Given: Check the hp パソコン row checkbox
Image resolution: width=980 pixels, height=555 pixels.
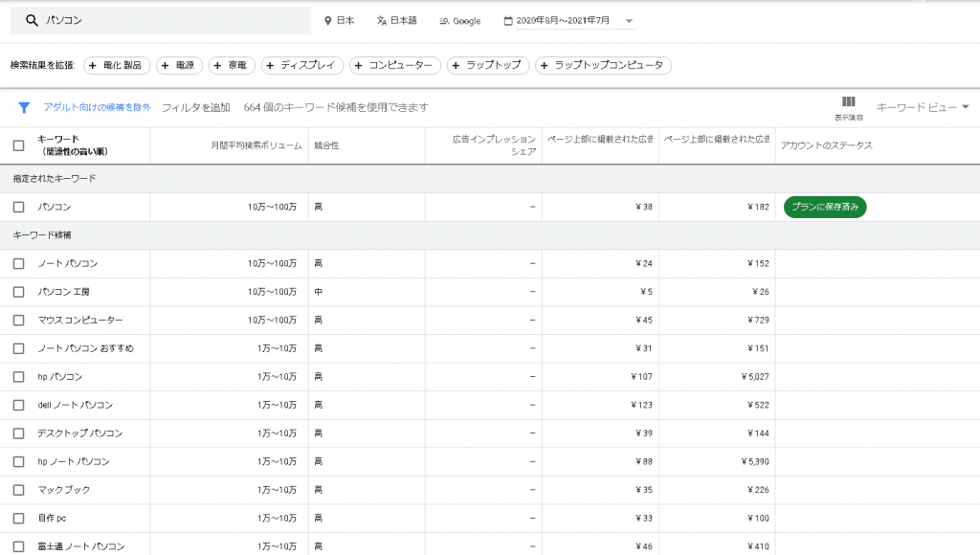Looking at the screenshot, I should click(19, 377).
